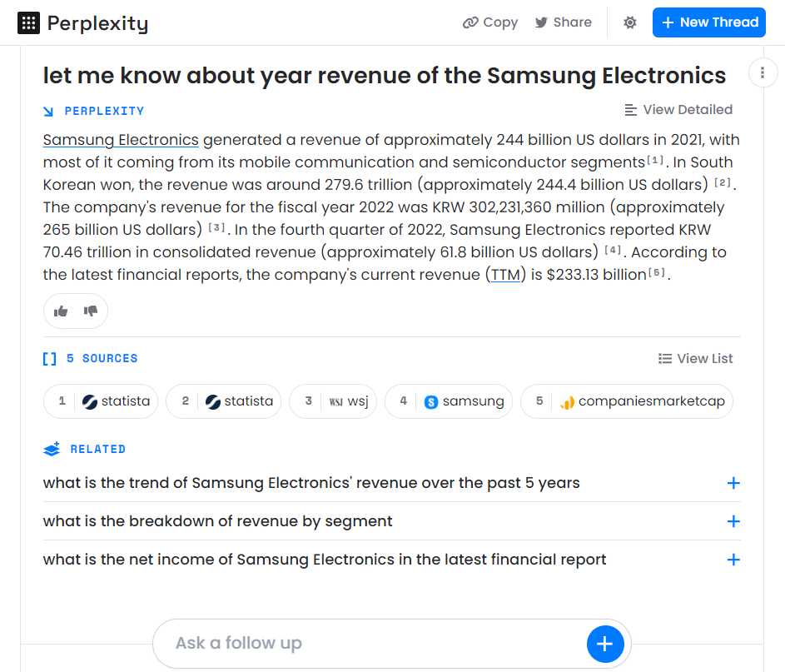Switch to View Detailed answer
The image size is (785, 672).
678,110
